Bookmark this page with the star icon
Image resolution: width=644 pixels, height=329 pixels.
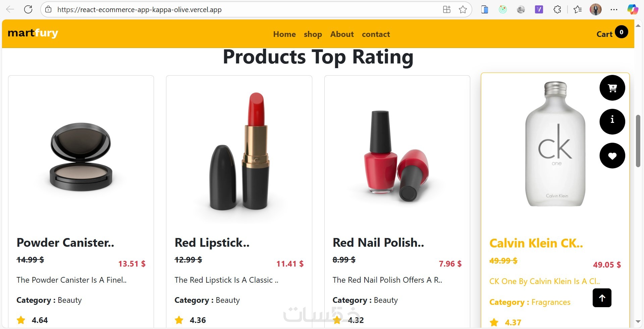(x=463, y=9)
